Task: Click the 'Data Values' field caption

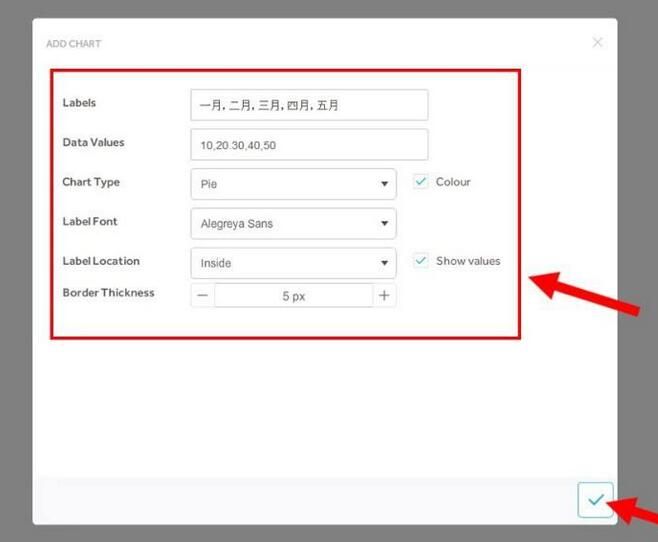Action: pos(94,143)
